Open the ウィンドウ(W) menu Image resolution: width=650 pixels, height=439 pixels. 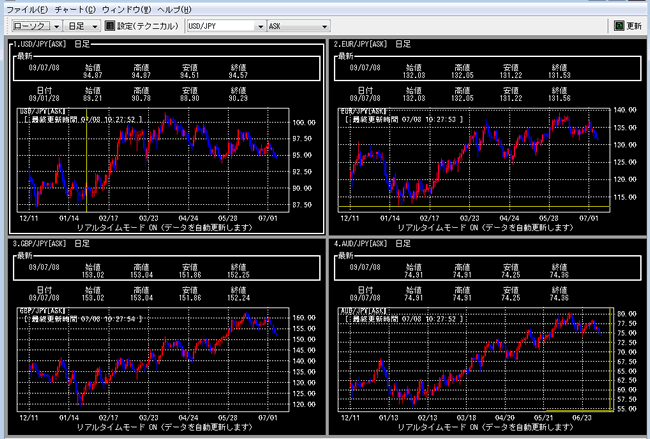pos(126,9)
